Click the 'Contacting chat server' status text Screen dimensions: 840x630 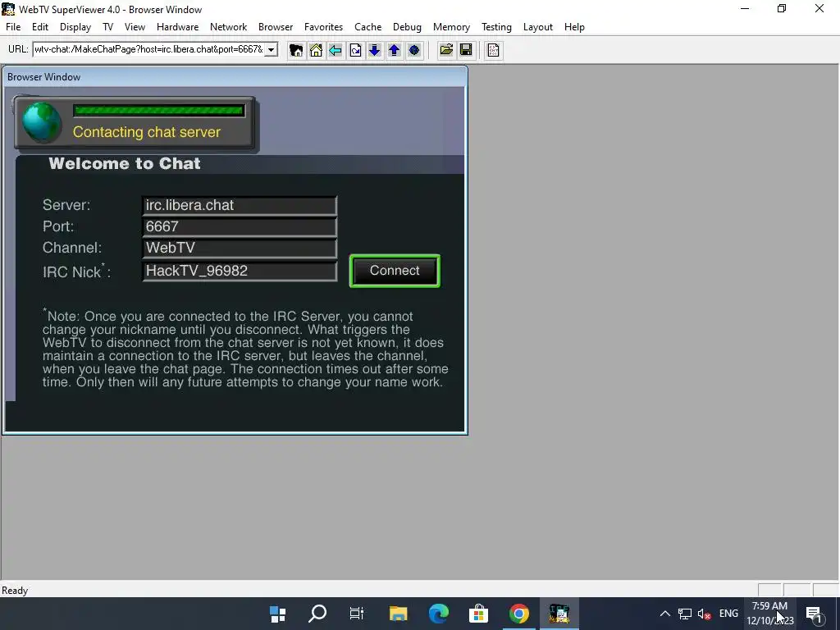(x=147, y=132)
